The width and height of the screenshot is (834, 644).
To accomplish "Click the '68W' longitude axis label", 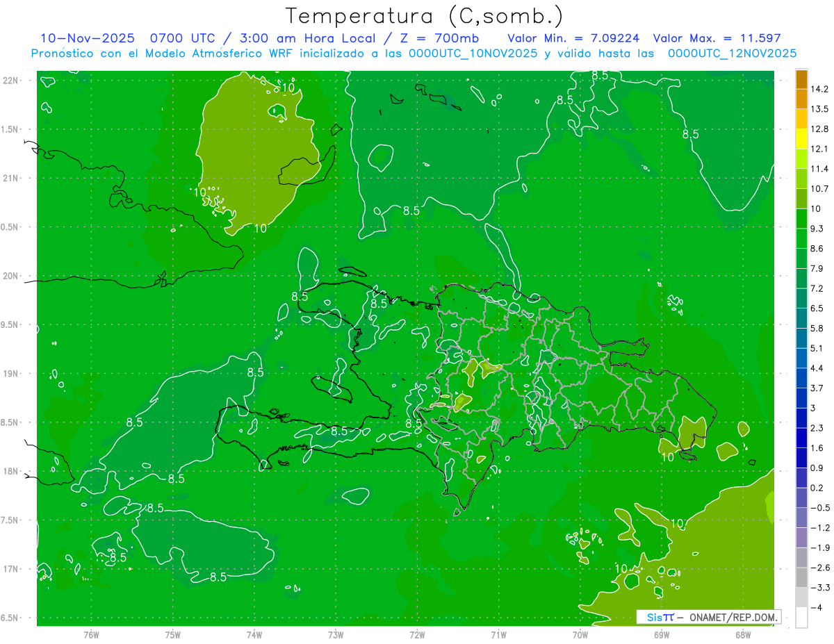I will coord(743,635).
